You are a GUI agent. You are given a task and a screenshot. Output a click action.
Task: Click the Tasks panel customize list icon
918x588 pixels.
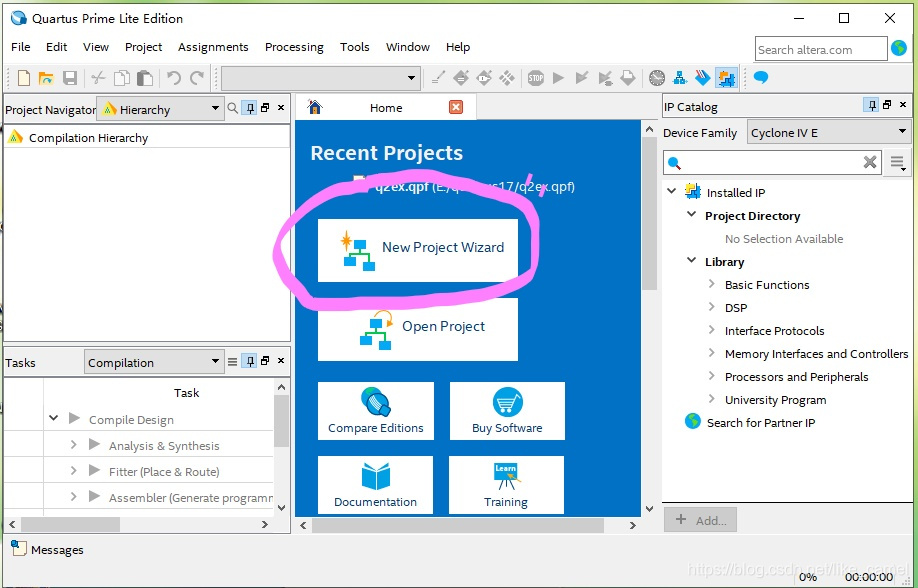point(232,362)
